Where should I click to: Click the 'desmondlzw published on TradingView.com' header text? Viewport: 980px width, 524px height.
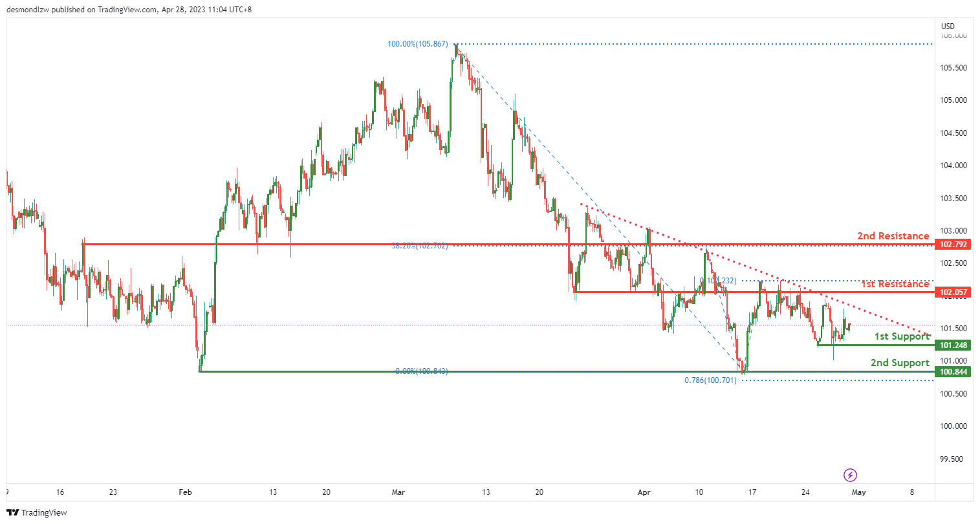(82, 10)
